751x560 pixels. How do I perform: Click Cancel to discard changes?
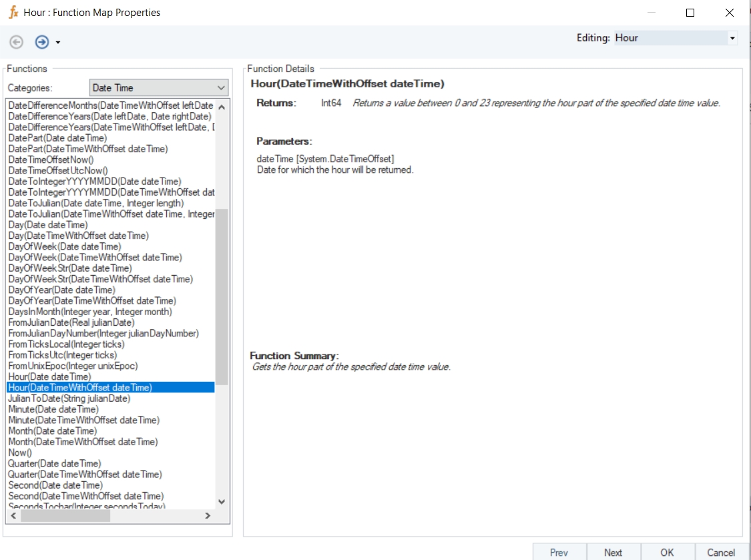721,552
